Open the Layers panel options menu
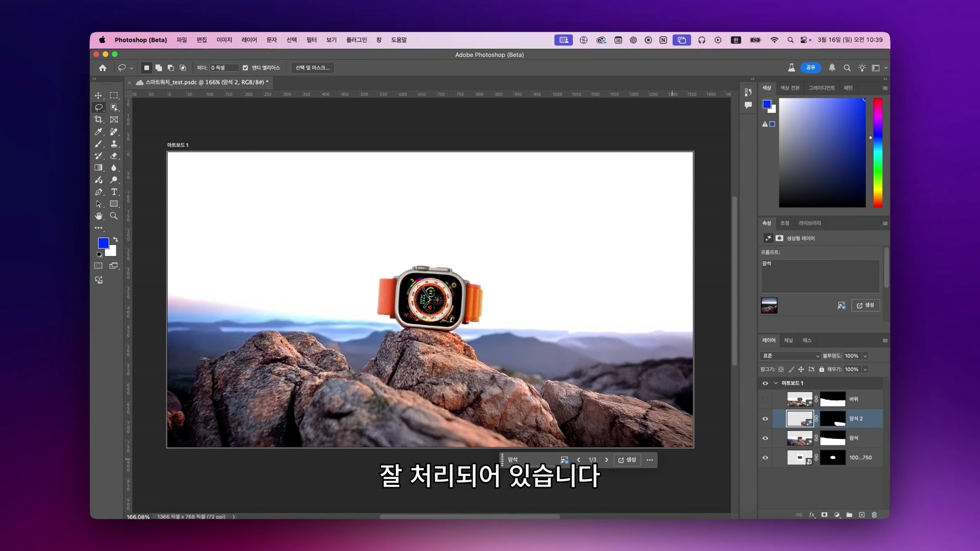 click(x=885, y=340)
